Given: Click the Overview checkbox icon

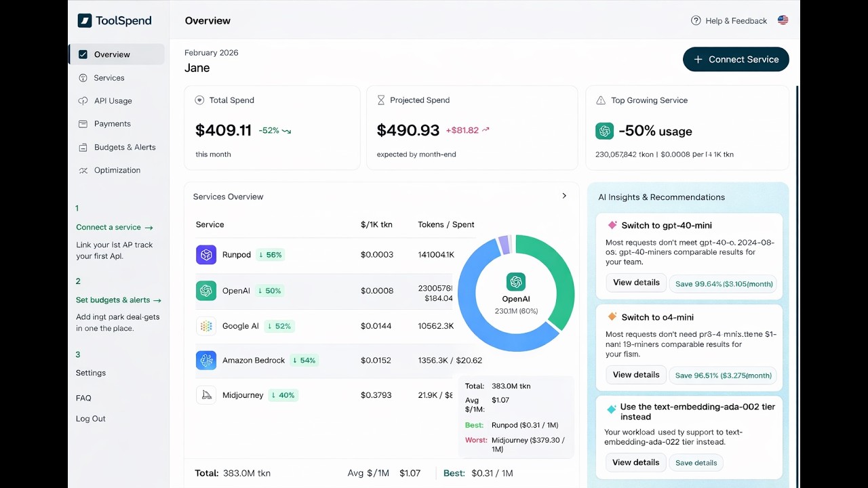Looking at the screenshot, I should 83,54.
